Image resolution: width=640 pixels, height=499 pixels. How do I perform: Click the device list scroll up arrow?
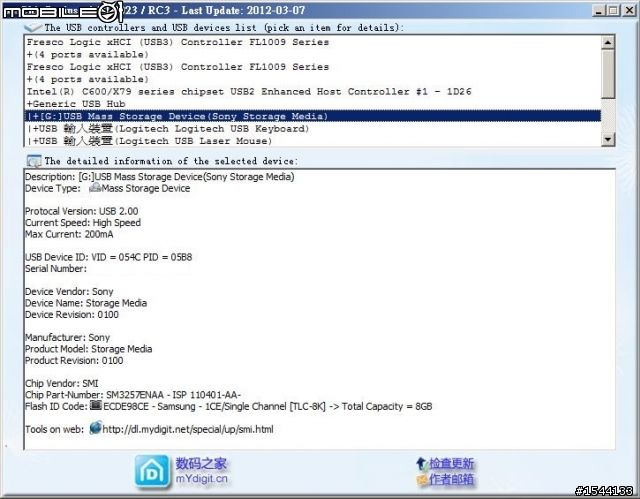(x=608, y=42)
